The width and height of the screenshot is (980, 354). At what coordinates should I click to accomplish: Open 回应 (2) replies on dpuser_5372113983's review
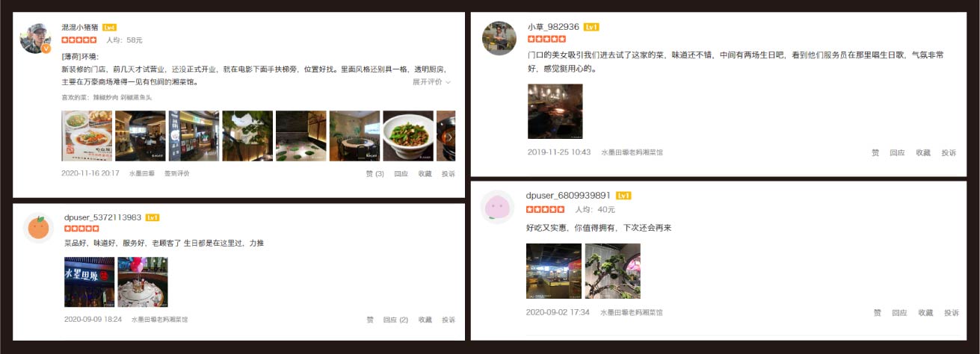pyautogui.click(x=395, y=320)
